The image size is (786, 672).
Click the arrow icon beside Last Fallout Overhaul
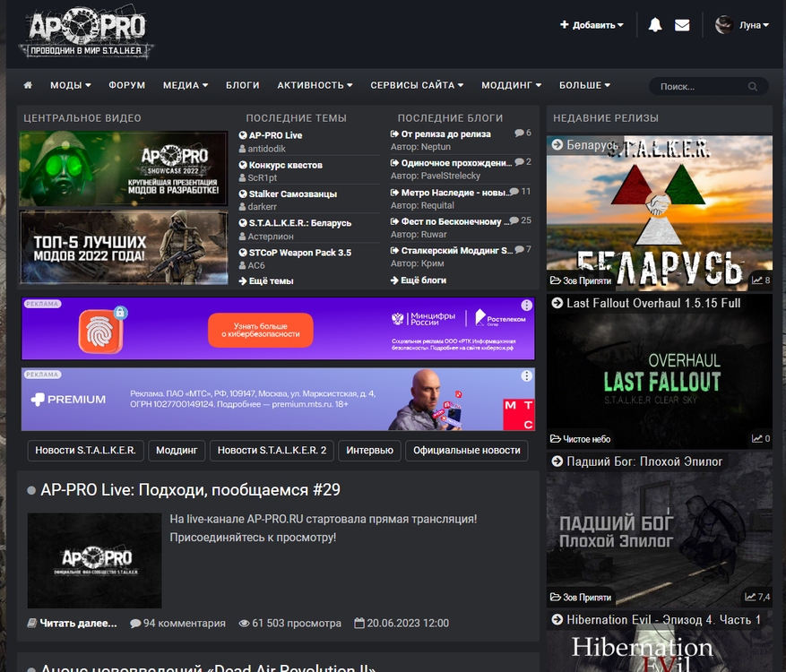tap(557, 303)
